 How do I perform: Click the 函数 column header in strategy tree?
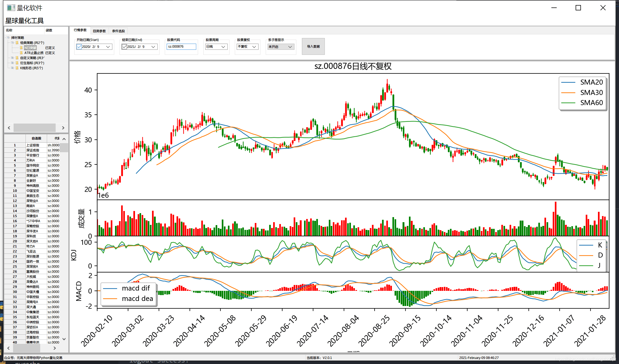click(56, 30)
